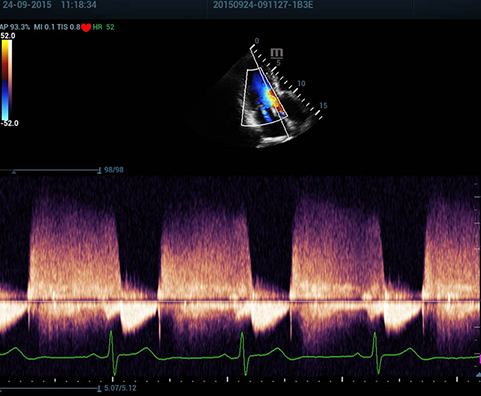481x396 pixels.
Task: Click the date 24-09-2015 in the header
Action: click(x=27, y=5)
